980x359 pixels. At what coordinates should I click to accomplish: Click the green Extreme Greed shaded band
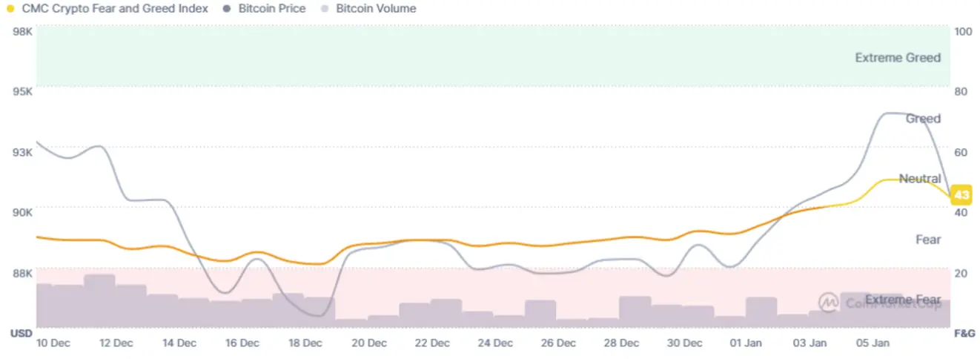point(445,56)
